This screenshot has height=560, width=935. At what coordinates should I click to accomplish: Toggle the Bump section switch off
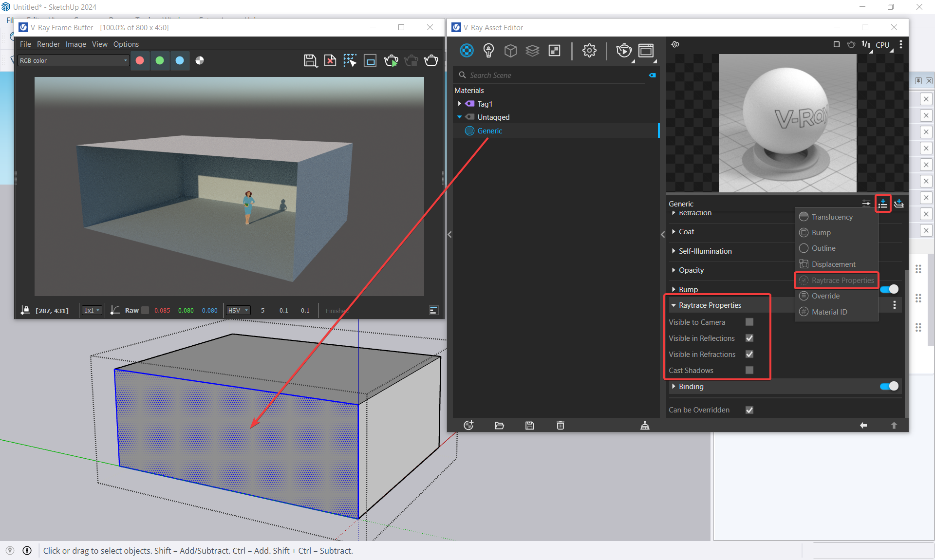[x=889, y=289]
